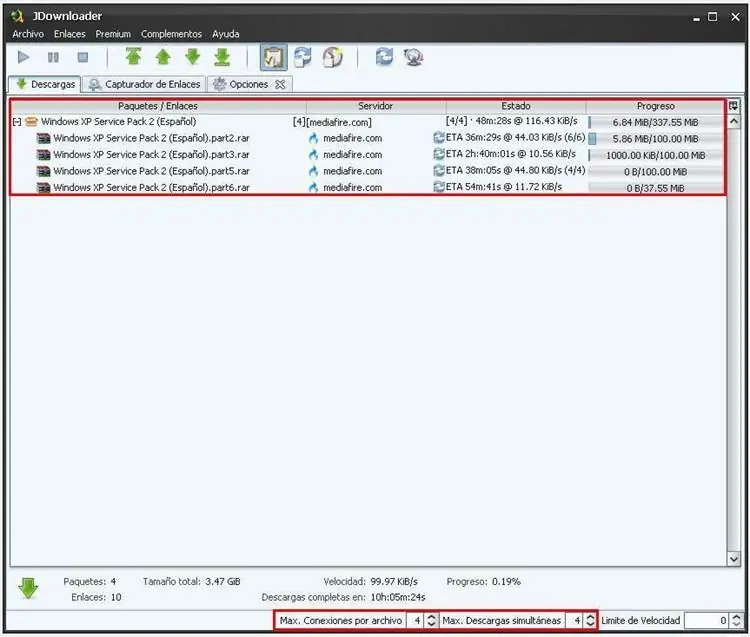Click up arrow of the list's vertical scrollbar

pos(734,121)
